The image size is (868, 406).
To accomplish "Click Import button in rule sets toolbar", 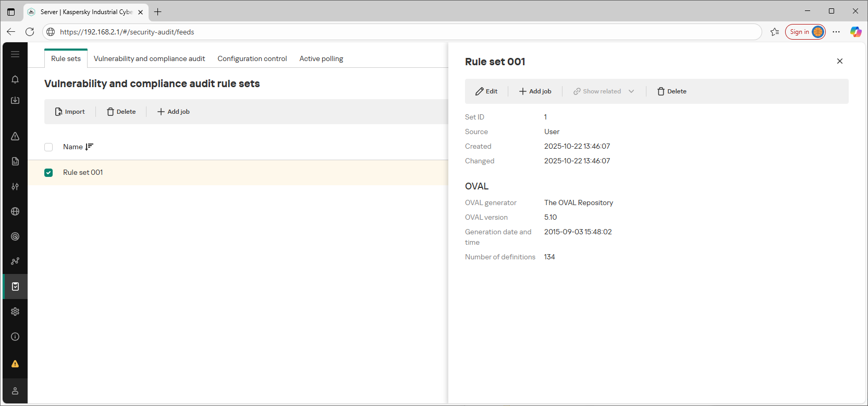I will click(70, 112).
